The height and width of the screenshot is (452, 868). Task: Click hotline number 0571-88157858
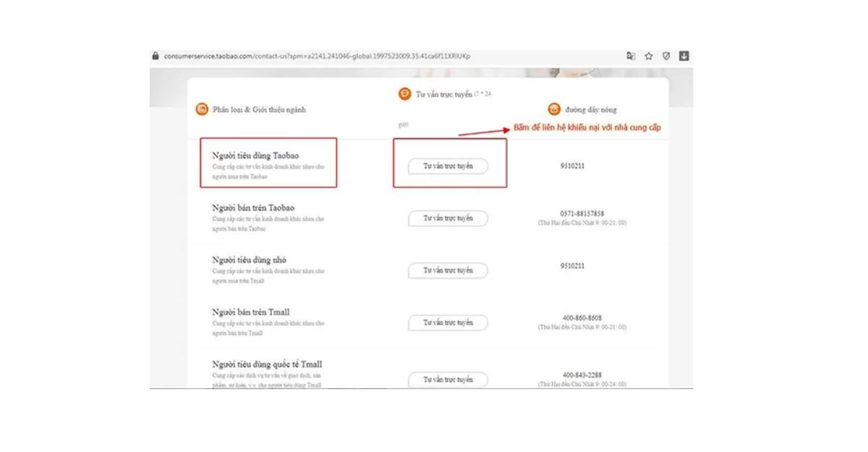(582, 213)
